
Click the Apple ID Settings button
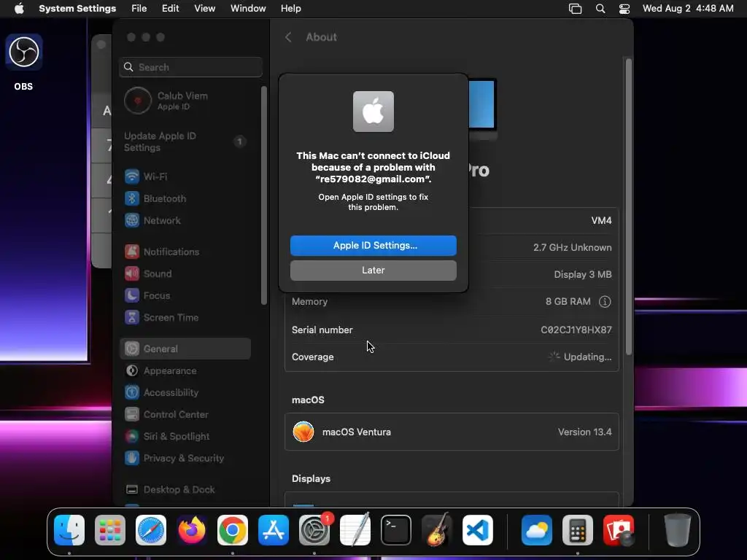tap(373, 245)
